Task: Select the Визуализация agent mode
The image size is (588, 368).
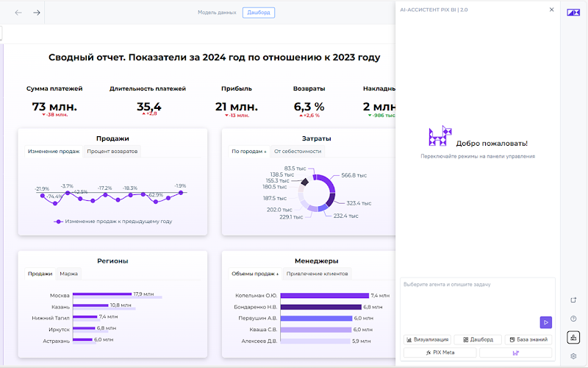Action: (x=428, y=339)
